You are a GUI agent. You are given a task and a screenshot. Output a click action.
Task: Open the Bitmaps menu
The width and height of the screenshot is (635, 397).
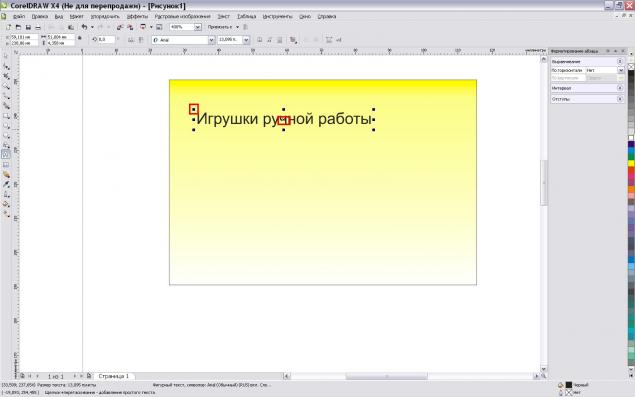pyautogui.click(x=182, y=17)
